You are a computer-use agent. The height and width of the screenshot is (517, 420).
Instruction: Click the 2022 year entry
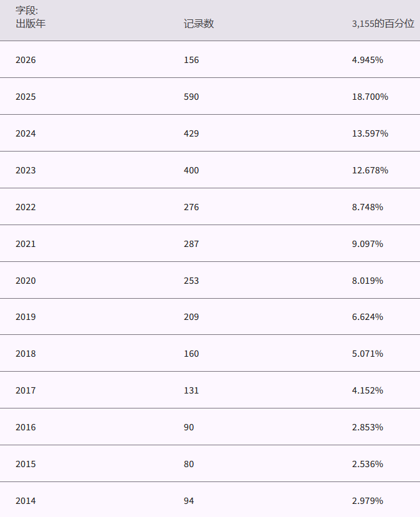tap(26, 207)
